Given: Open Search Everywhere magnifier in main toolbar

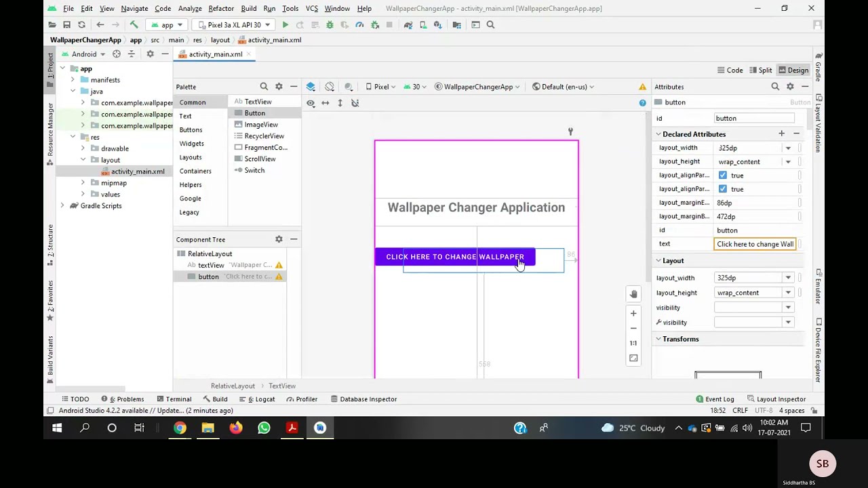Looking at the screenshot, I should tap(490, 25).
